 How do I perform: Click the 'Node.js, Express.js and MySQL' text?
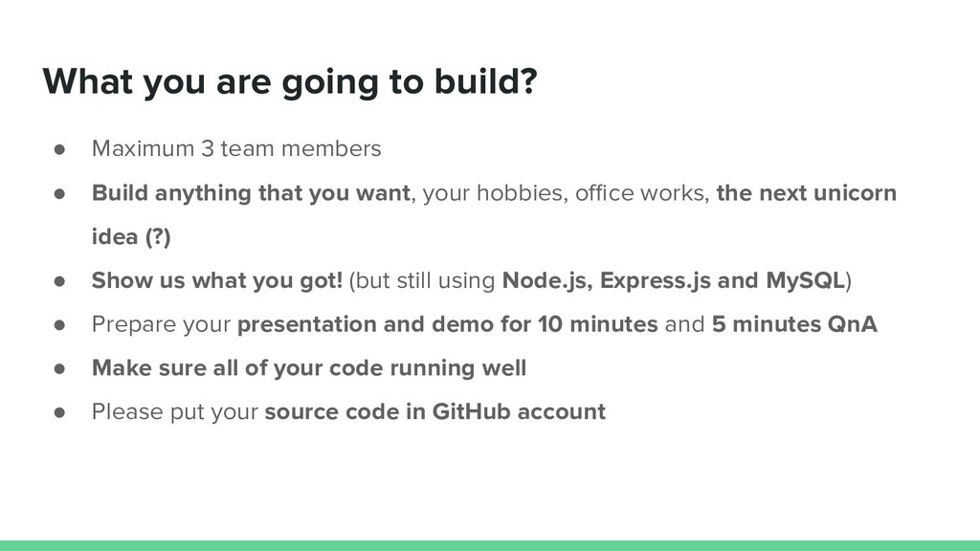tap(674, 280)
